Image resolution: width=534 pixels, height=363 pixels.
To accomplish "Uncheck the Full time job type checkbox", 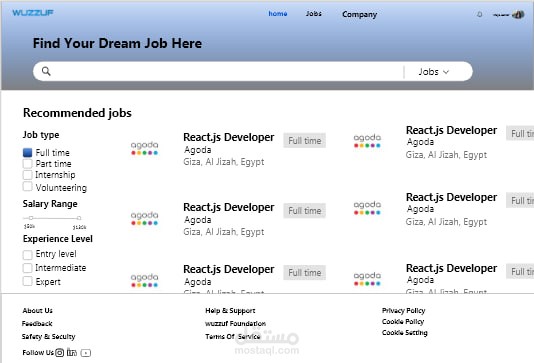I will point(28,153).
